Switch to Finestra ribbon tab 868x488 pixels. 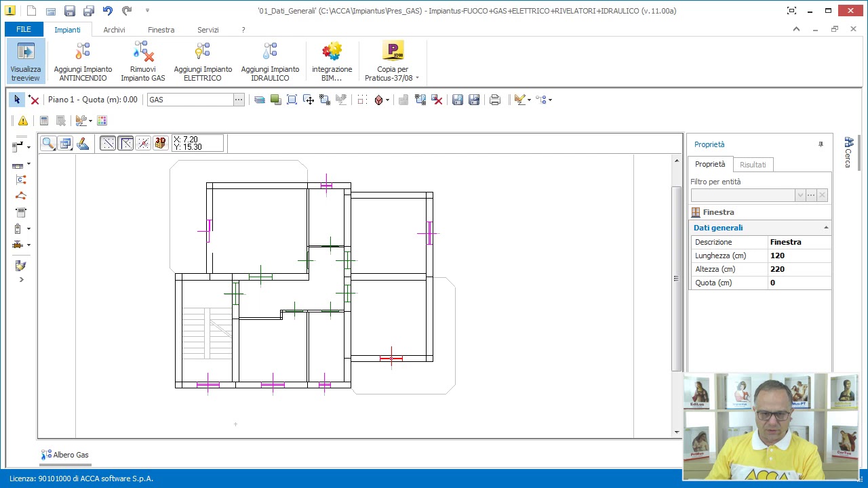pos(161,30)
